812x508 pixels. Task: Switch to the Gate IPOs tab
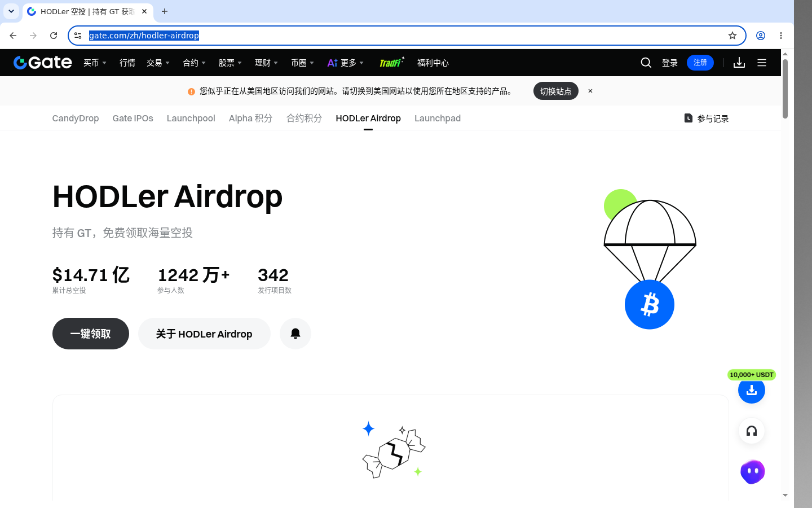click(x=133, y=118)
